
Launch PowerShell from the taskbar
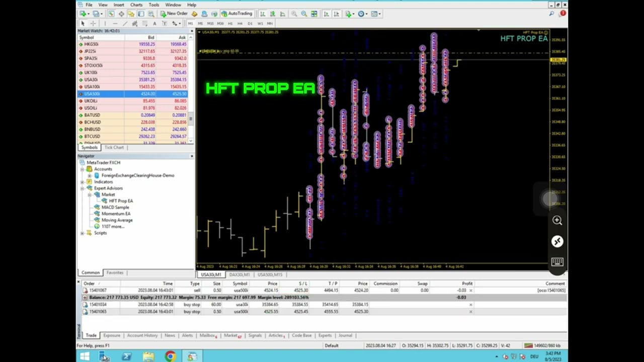[126, 356]
